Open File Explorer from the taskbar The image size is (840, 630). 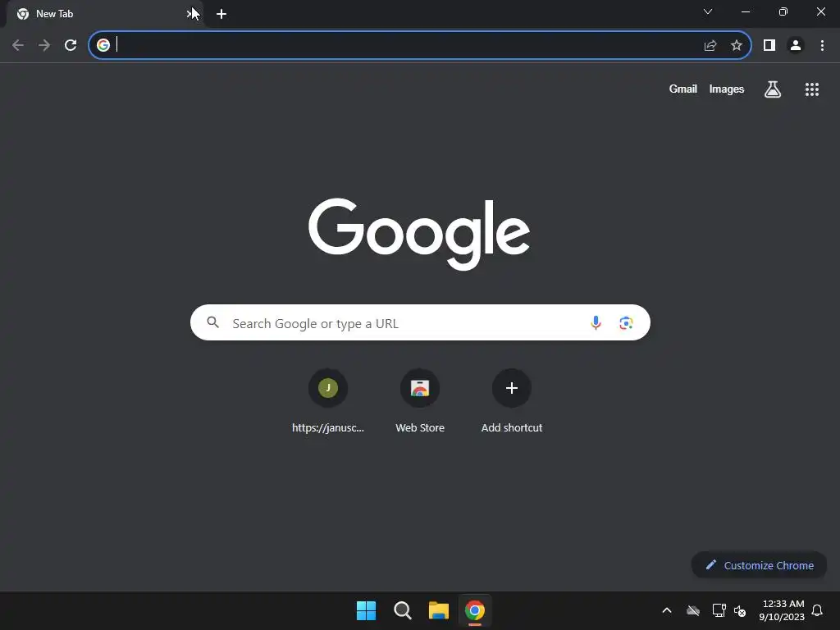(x=438, y=610)
